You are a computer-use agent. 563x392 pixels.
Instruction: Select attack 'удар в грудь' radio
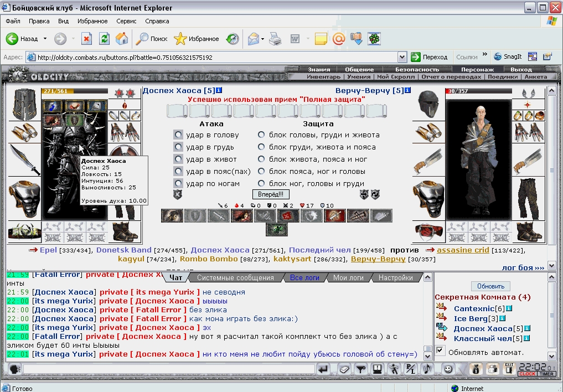178,147
